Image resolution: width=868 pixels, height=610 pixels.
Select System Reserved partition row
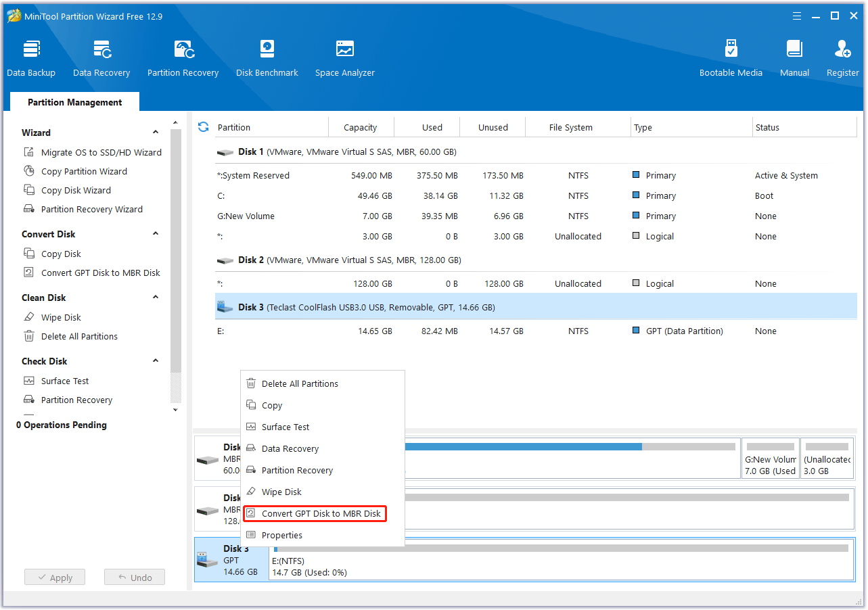(536, 175)
